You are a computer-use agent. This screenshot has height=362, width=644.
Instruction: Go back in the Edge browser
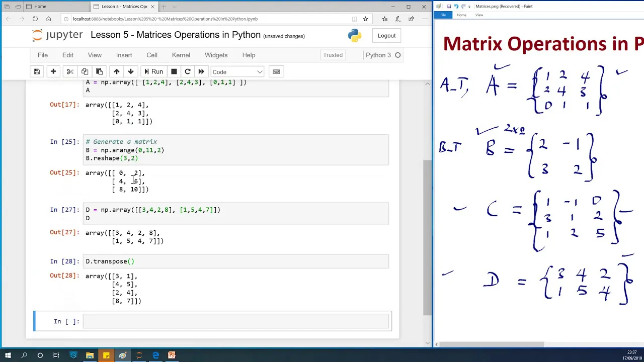tap(9, 19)
